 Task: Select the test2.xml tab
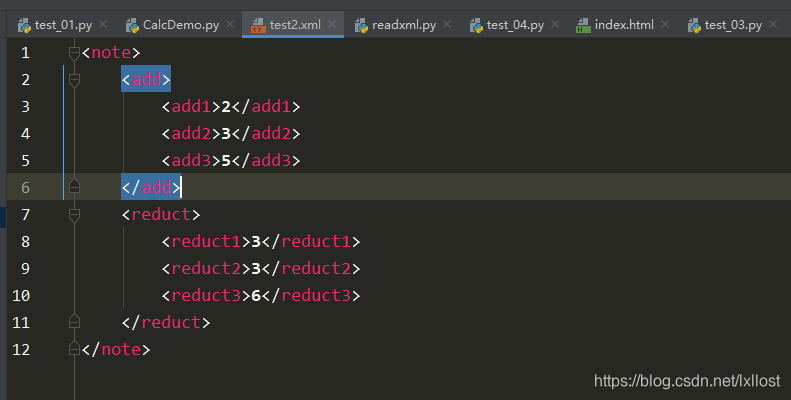(x=295, y=25)
